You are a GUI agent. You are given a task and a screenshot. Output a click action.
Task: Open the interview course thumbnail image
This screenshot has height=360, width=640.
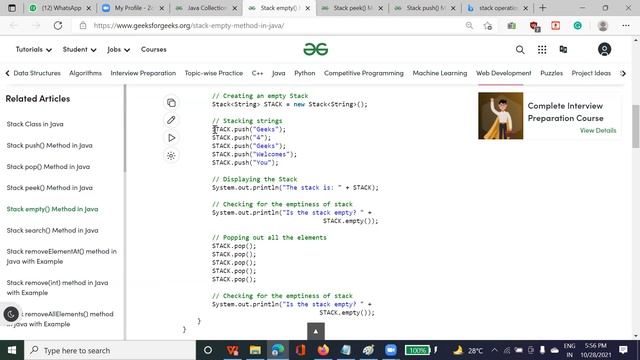click(500, 116)
